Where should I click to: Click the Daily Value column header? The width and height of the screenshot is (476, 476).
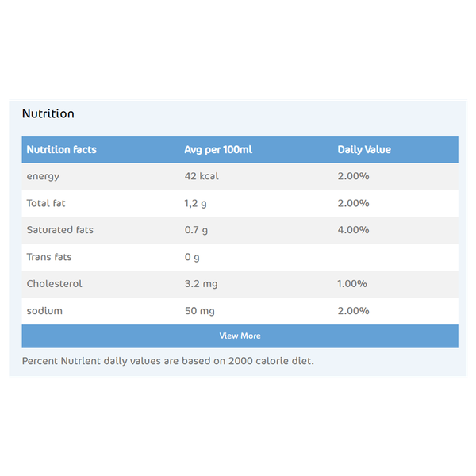point(364,150)
